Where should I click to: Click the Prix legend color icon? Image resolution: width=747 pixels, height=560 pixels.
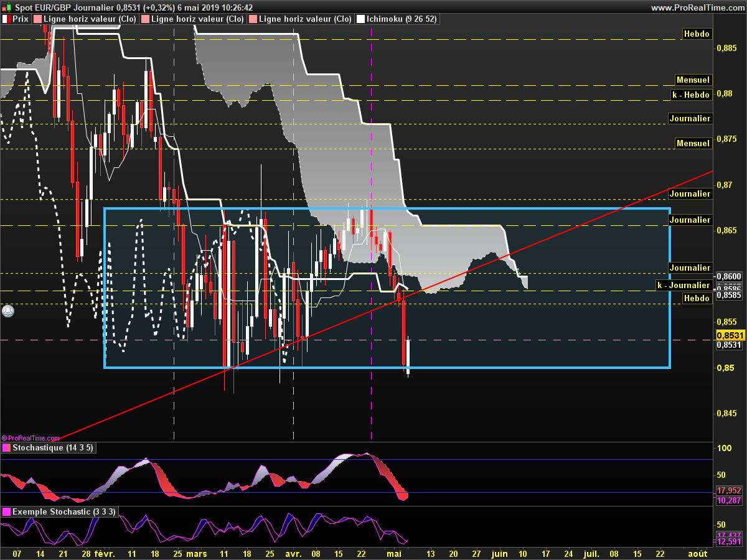pyautogui.click(x=6, y=19)
